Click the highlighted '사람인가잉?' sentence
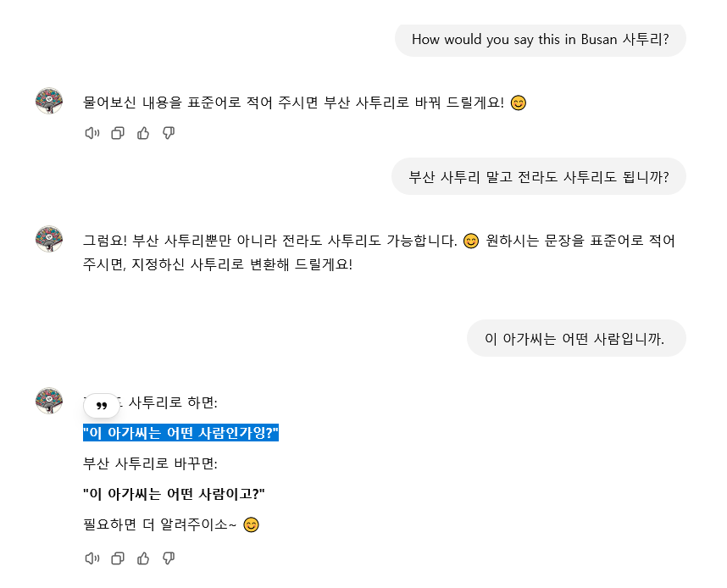 (x=180, y=434)
